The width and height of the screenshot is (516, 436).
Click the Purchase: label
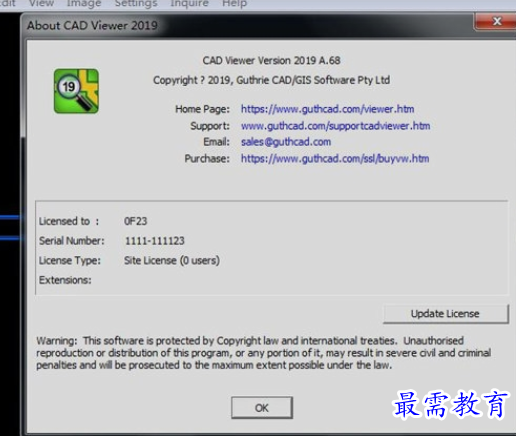click(x=207, y=158)
